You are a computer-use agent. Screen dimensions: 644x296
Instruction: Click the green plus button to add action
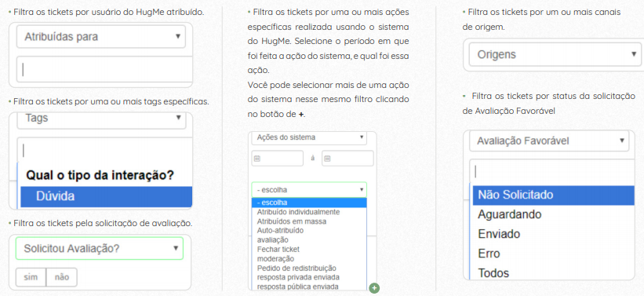point(373,288)
